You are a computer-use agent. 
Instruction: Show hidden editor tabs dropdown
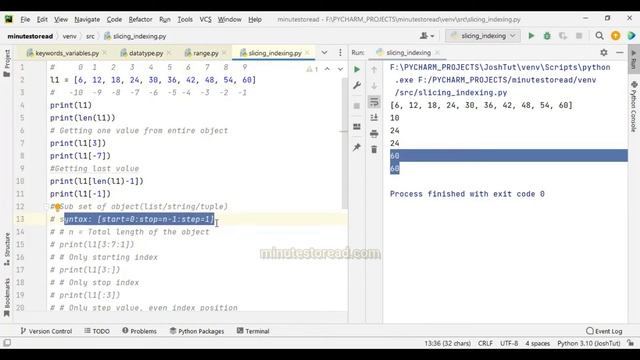tap(324, 53)
